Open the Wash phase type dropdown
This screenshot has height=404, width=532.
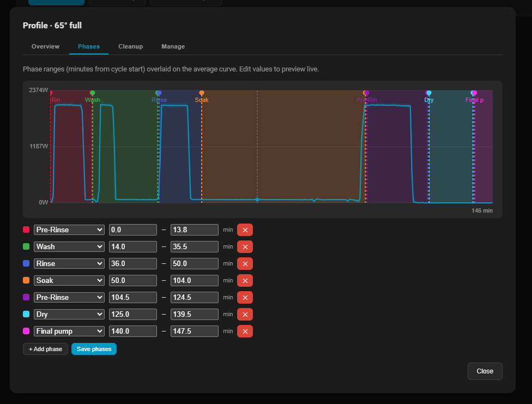(x=69, y=247)
